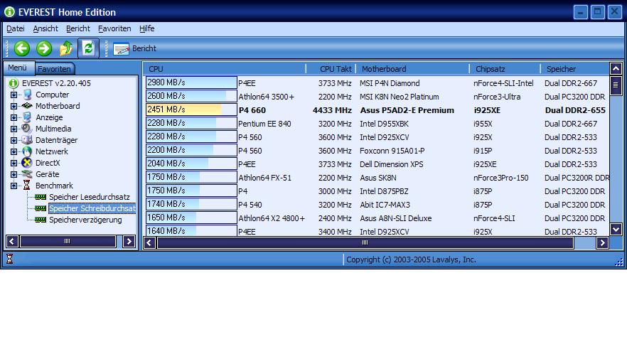The image size is (627, 364).
Task: Refresh the benchmark with the refresh icon
Action: pyautogui.click(x=88, y=48)
